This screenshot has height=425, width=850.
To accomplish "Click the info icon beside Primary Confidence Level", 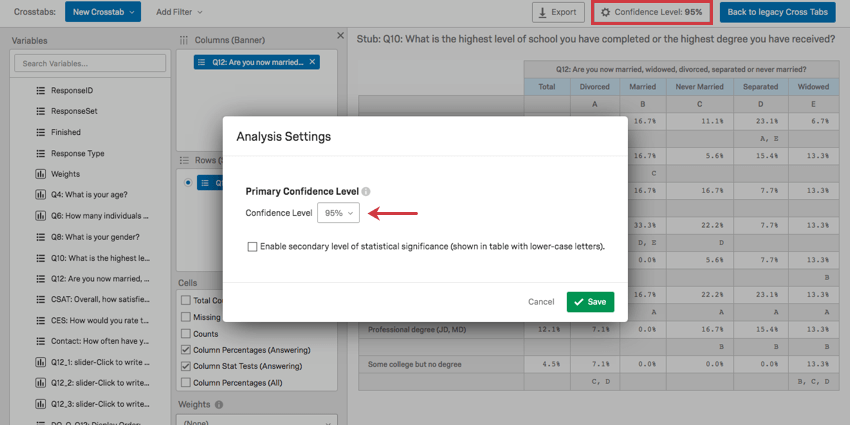I will click(x=366, y=191).
